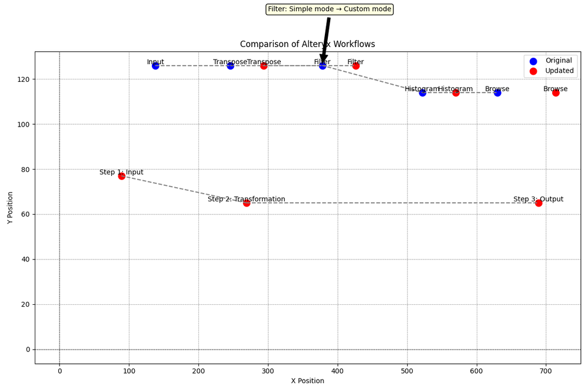Click the y-axis tick label 120
Viewport: 588px width, 392px height.
(24, 79)
